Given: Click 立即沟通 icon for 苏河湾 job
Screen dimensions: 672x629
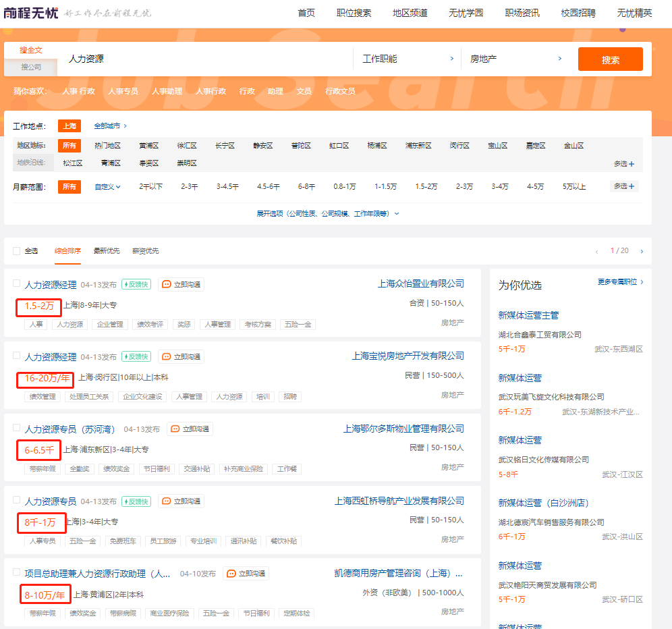Looking at the screenshot, I should tap(175, 429).
